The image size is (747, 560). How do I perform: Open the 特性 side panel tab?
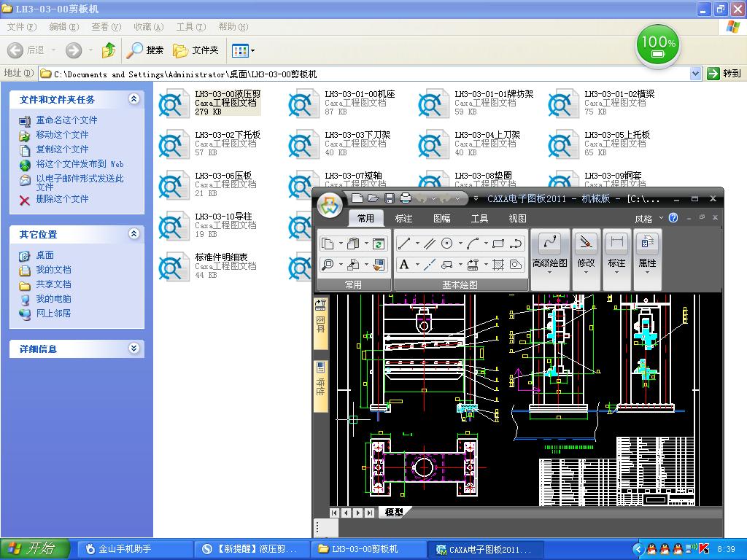point(321,386)
